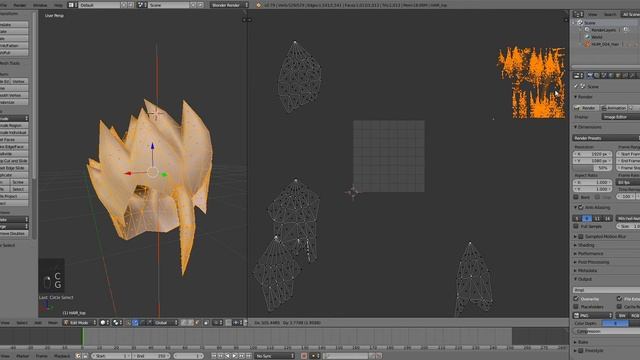Viewport: 640px width, 360px height.
Task: Click the play animation button in timeline
Action: (234, 356)
